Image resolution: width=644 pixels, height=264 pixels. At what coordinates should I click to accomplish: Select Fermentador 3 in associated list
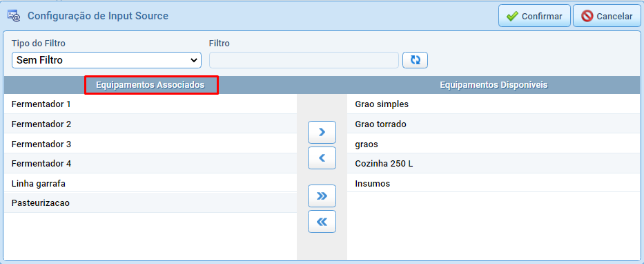pyautogui.click(x=150, y=144)
